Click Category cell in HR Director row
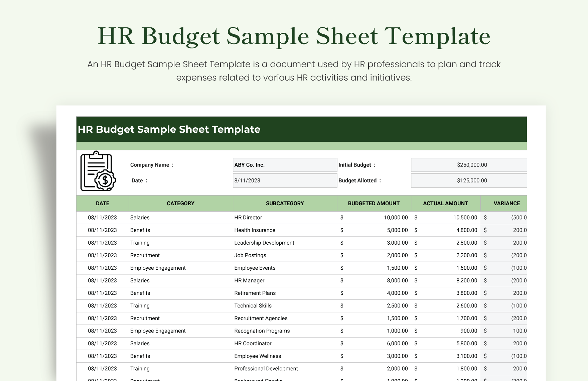This screenshot has height=381, width=588. 181,218
